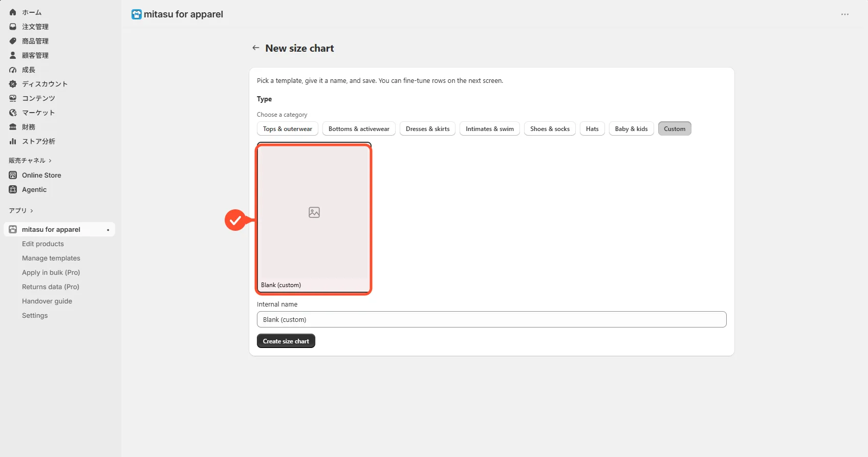The height and width of the screenshot is (457, 868).
Task: Click the Agentic channel icon
Action: click(x=13, y=189)
